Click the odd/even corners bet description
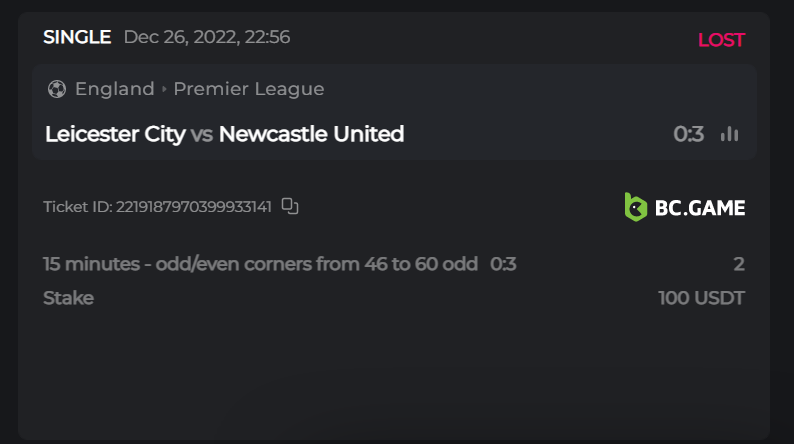Screen dimensions: 794x444 [x=260, y=264]
